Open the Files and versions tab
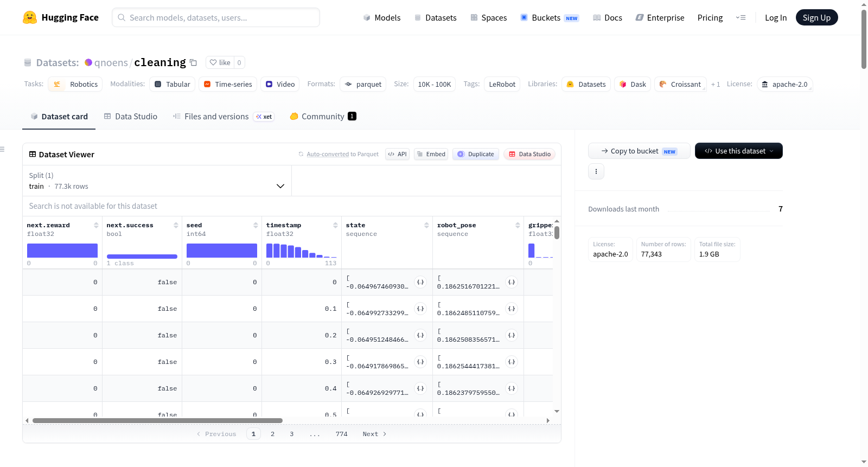Screen dimensions: 868x467 tap(224, 117)
